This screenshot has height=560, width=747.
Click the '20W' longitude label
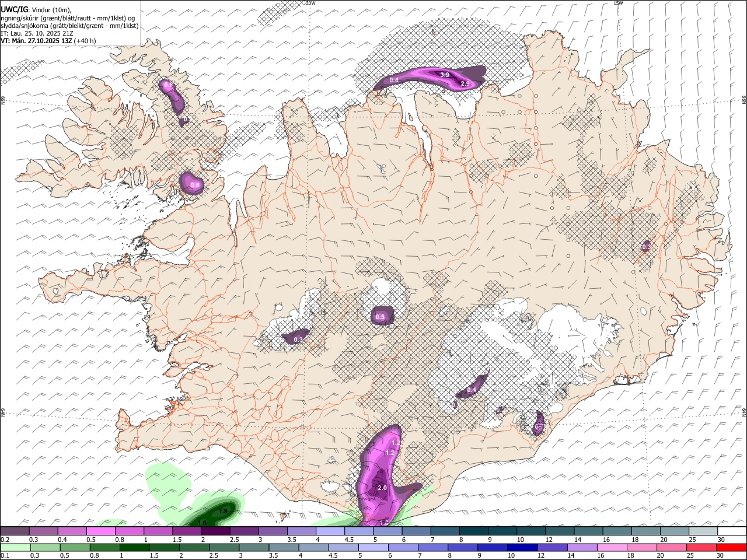311,3
